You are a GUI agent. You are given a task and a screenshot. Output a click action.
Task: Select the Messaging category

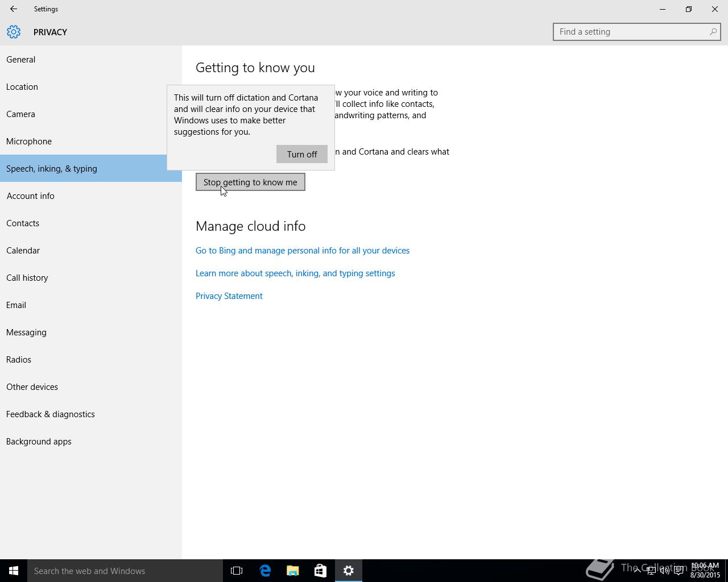pos(91,332)
